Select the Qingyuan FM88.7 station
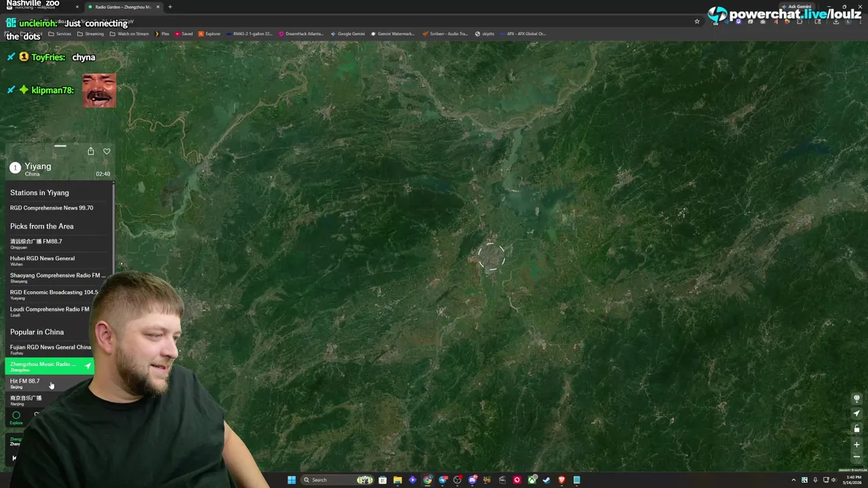868x488 pixels. (58, 244)
